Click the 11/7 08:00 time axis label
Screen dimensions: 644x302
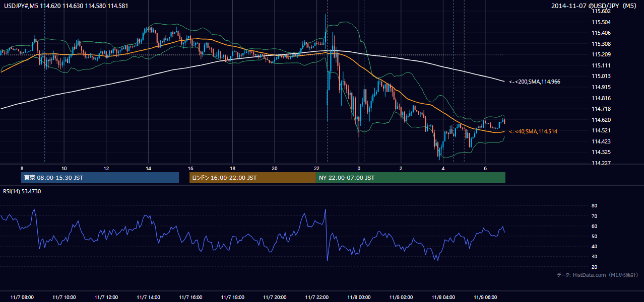click(x=22, y=297)
